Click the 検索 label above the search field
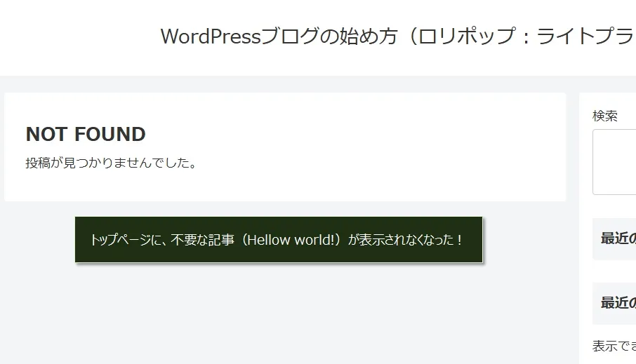 click(605, 116)
